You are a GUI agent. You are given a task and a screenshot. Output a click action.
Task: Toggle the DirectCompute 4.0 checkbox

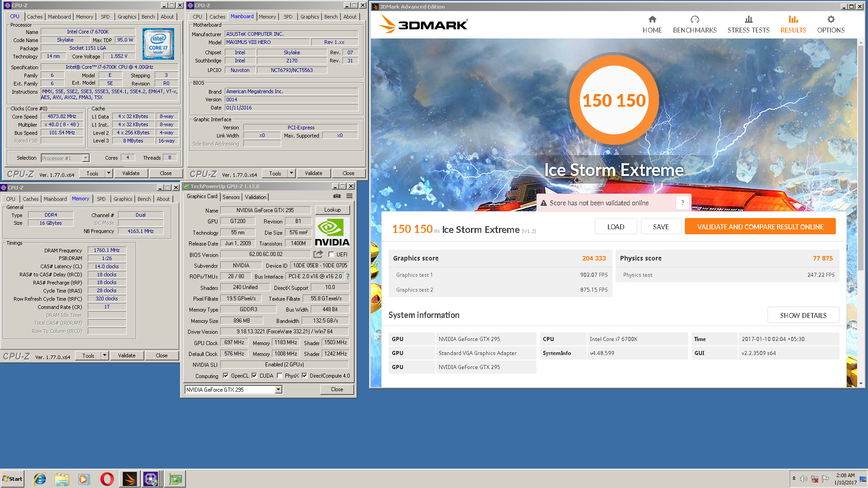coord(304,375)
